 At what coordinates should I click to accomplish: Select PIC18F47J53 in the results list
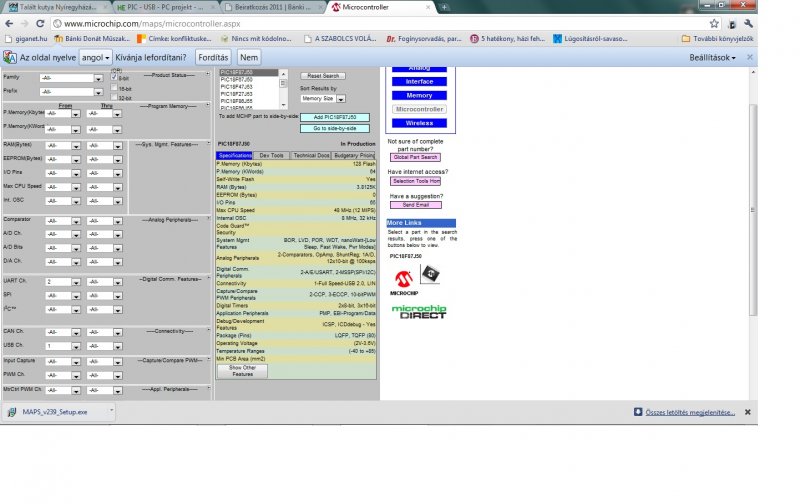point(236,87)
